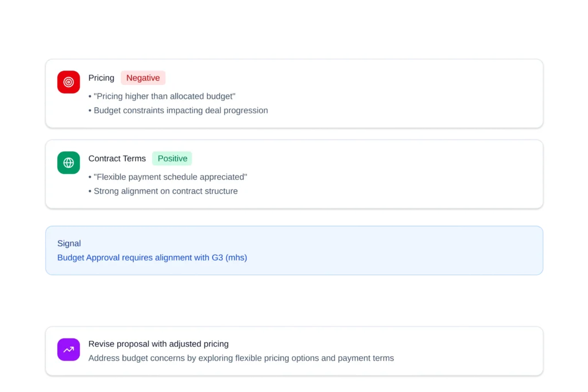Screen dimensions: 588x392
Task: Click the Revise proposal with adjusted pricing heading
Action: coord(158,343)
